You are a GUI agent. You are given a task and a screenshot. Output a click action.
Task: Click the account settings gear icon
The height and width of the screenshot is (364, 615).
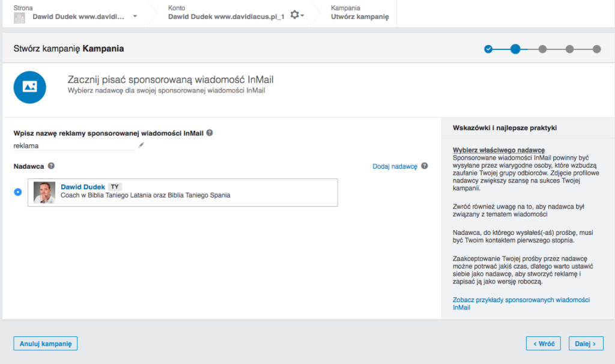[295, 15]
